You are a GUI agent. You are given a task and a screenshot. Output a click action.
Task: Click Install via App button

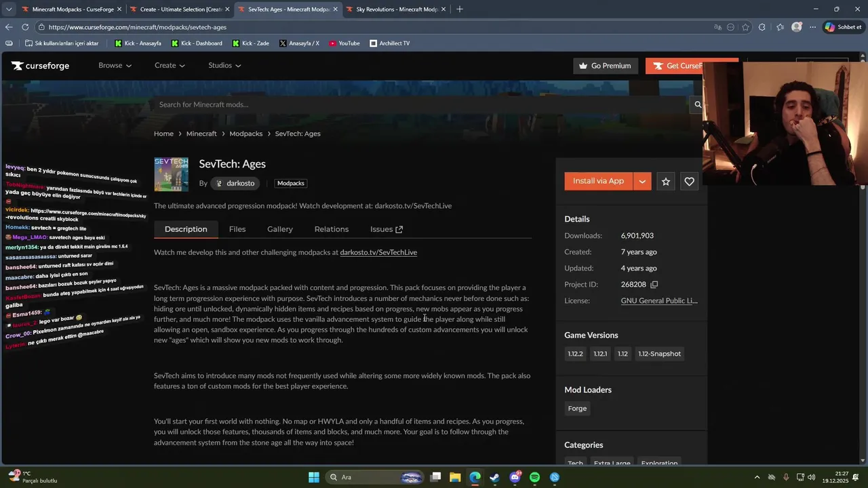(598, 181)
